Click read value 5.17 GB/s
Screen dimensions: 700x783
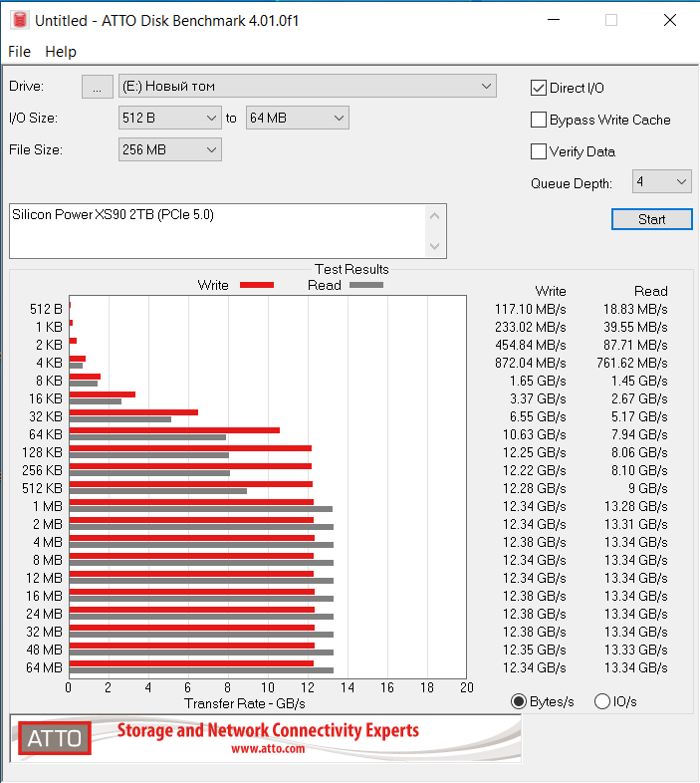[639, 416]
